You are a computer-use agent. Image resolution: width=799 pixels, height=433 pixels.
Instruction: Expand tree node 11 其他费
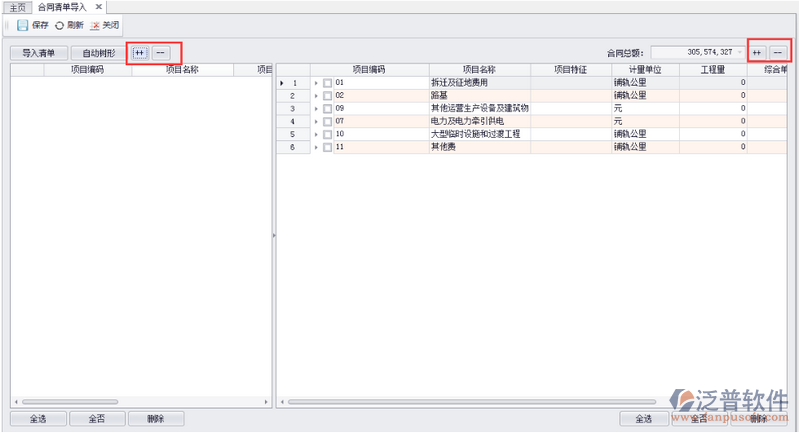[x=316, y=147]
